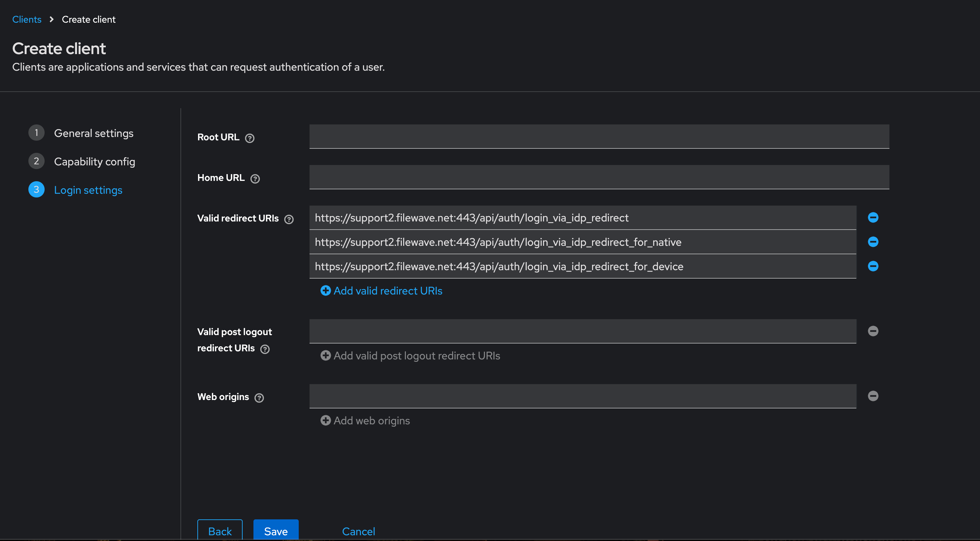Viewport: 980px width, 541px height.
Task: Show help for Valid redirect URIs
Action: [289, 219]
